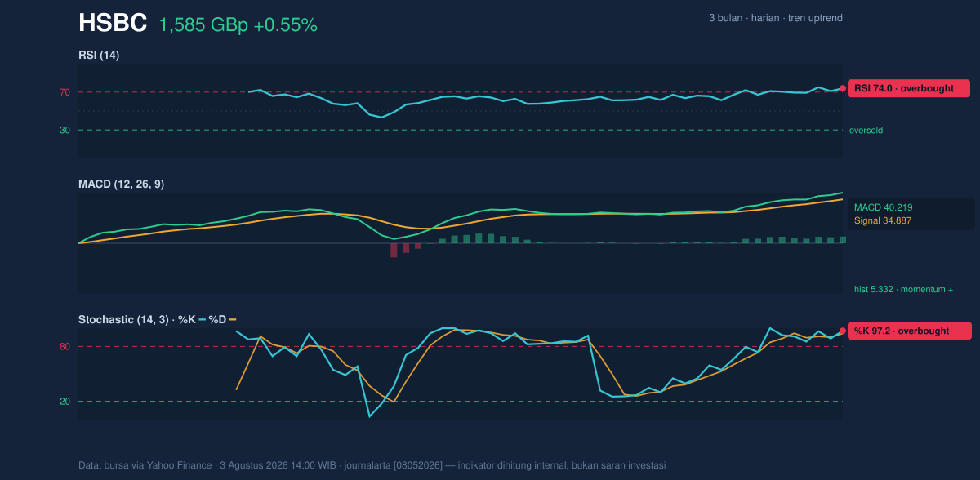Click the oversold label beside RSI chart
This screenshot has width=980, height=480.
pos(866,130)
